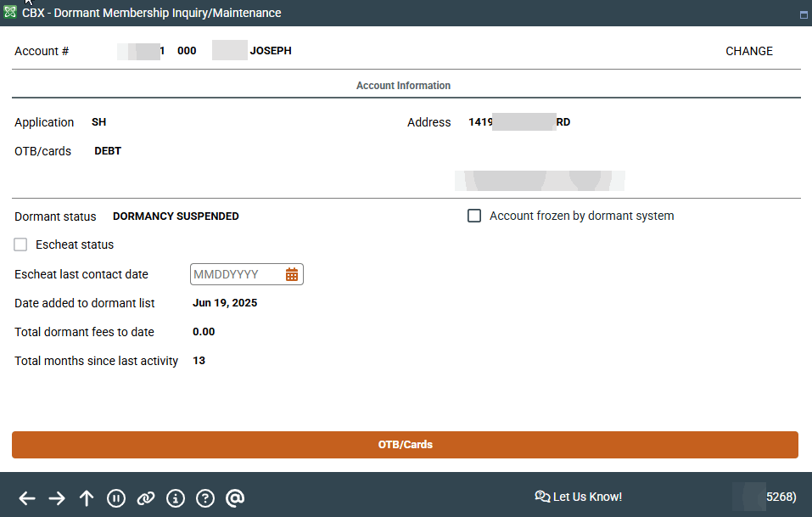Click the CBX application icon in title bar

(10, 13)
